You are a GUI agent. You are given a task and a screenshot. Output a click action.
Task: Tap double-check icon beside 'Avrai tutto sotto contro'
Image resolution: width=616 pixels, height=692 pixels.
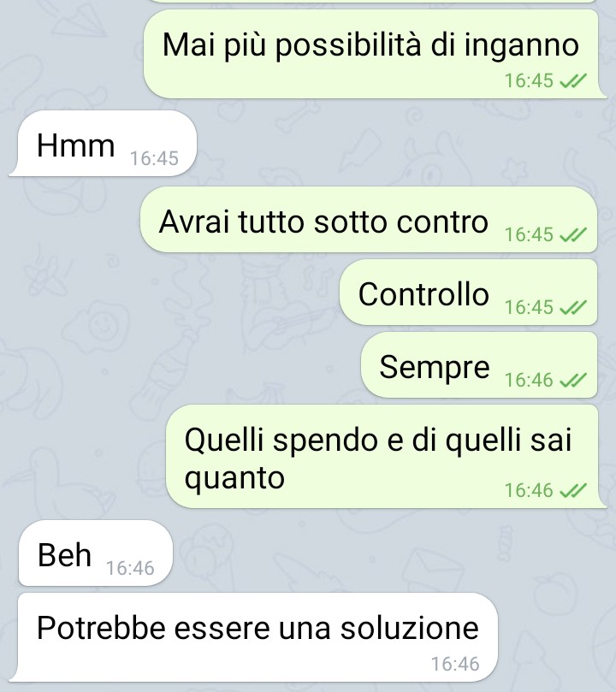tap(572, 234)
